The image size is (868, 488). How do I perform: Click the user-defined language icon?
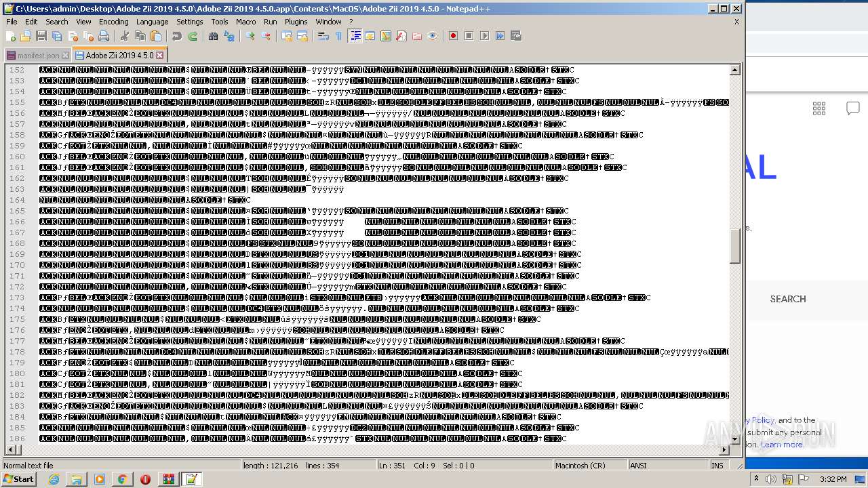click(x=370, y=36)
